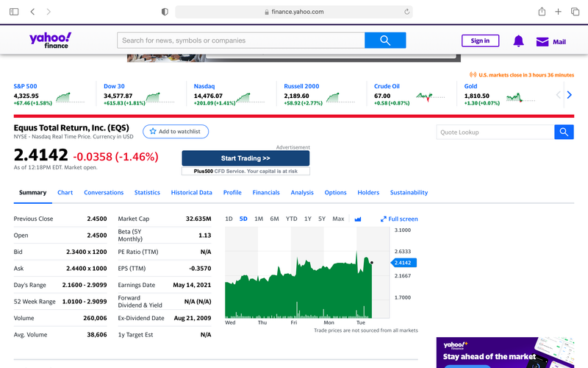Advance market ticker with the right chevron
588x368 pixels.
[569, 95]
